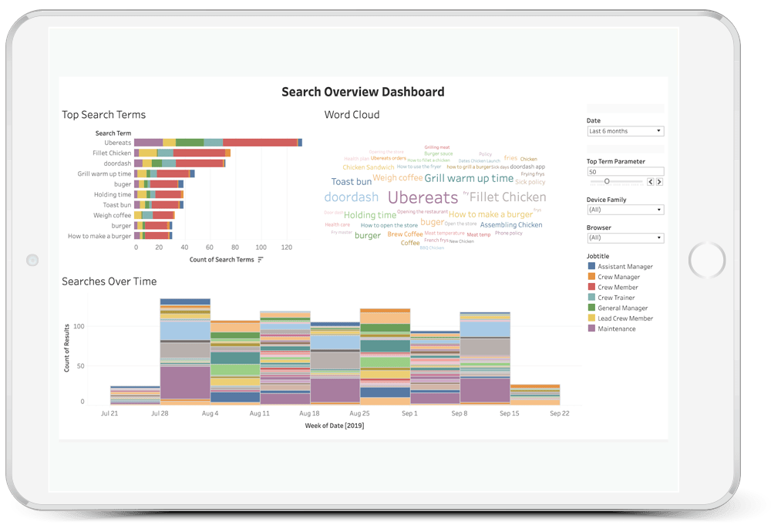
Task: Click the Sep 22 label on the time axis
Action: coord(559,413)
